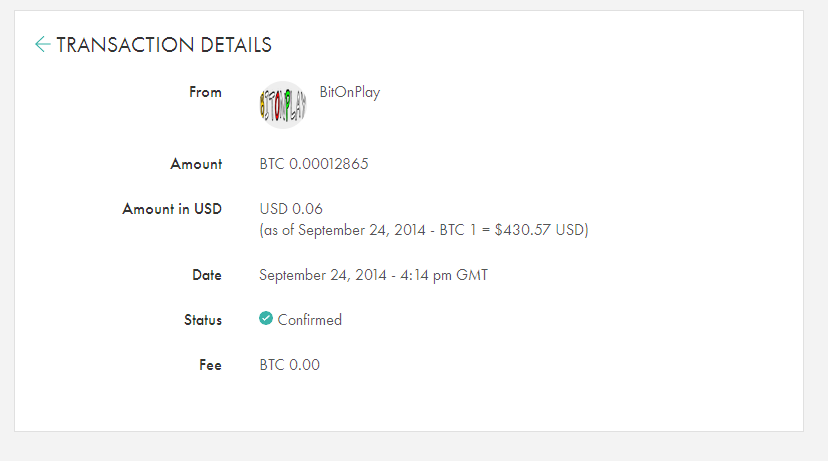828x461 pixels.
Task: Click the Fee field label
Action: (210, 365)
